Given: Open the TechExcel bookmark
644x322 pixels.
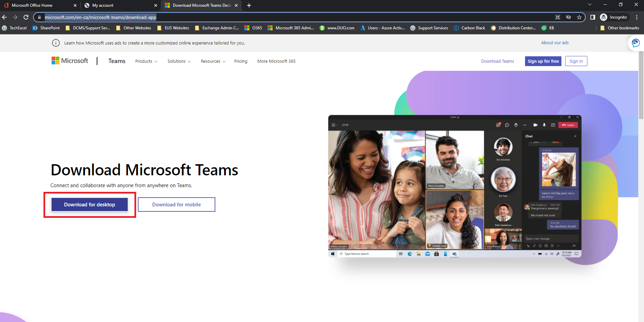Looking at the screenshot, I should (x=14, y=28).
